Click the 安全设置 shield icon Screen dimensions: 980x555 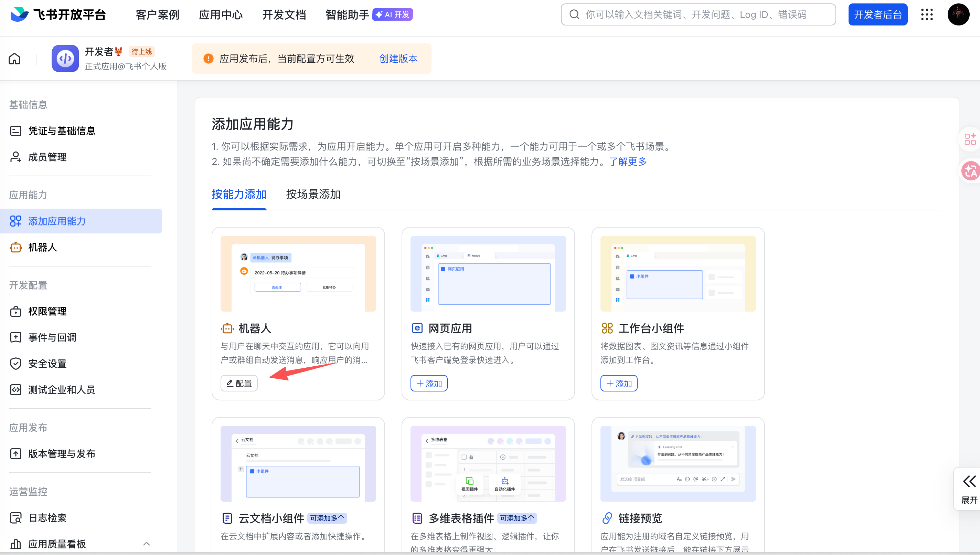pos(15,364)
